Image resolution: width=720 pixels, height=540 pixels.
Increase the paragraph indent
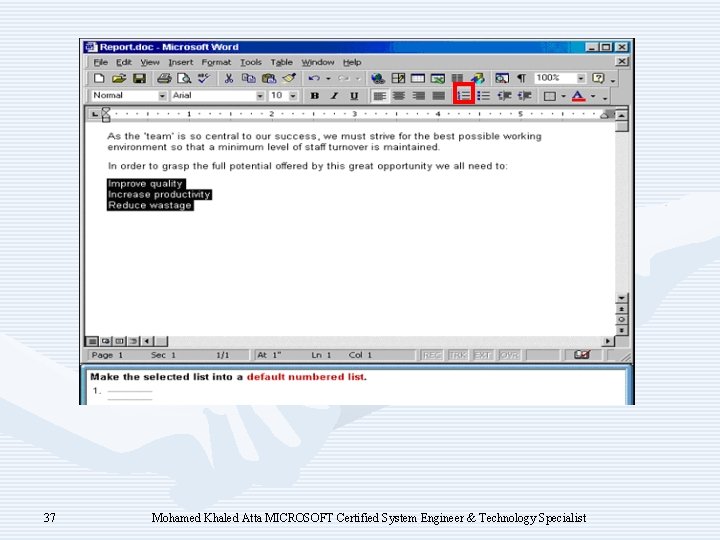click(x=524, y=96)
